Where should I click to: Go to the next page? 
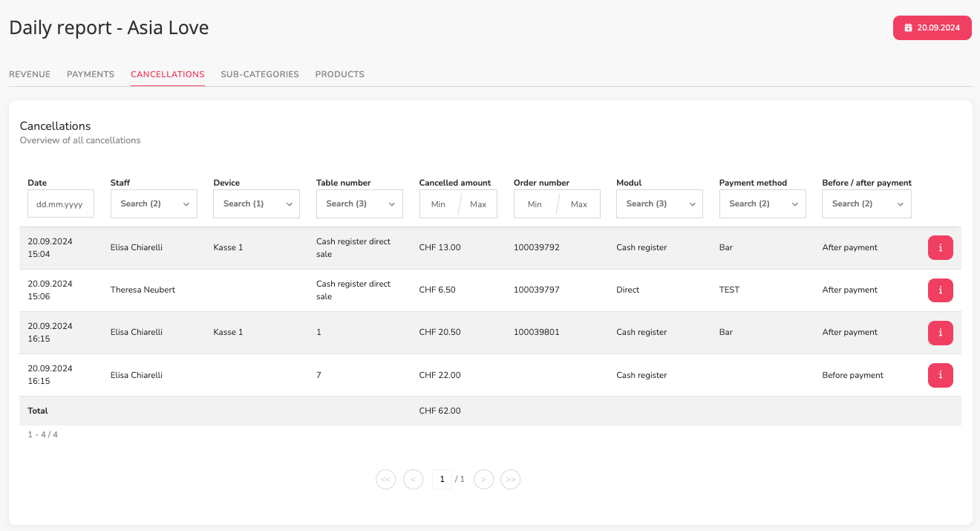(483, 480)
